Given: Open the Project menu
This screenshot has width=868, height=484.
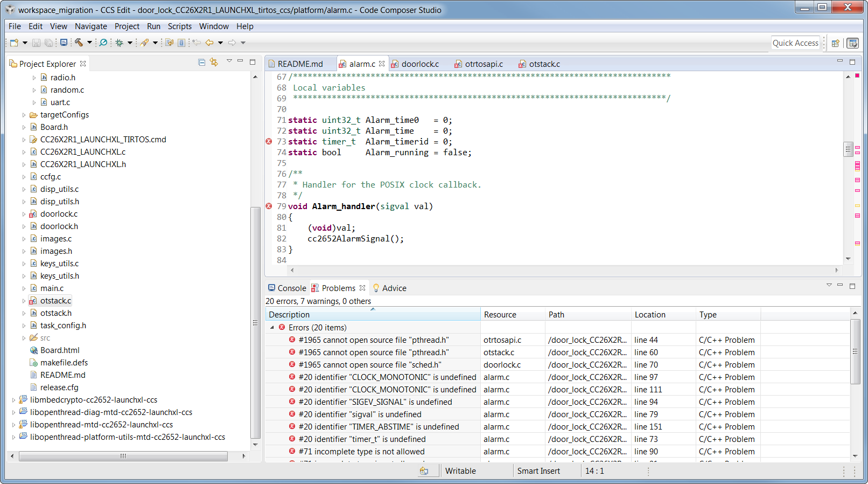Looking at the screenshot, I should point(127,26).
